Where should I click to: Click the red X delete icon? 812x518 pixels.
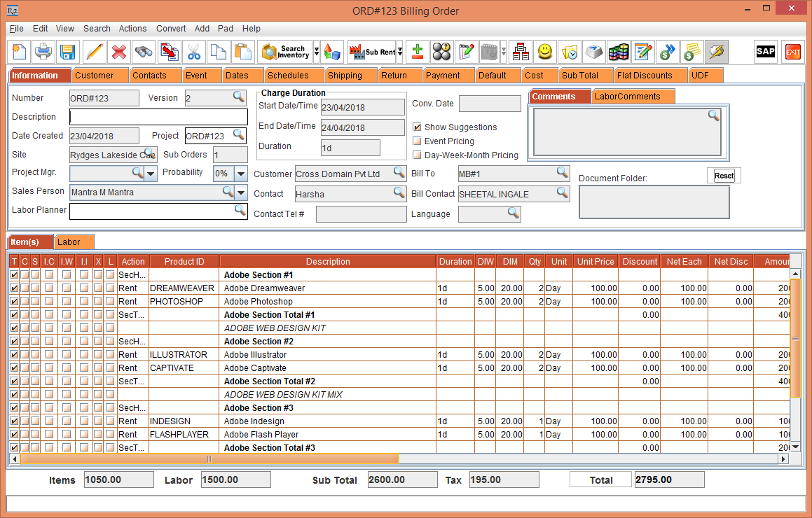[119, 52]
